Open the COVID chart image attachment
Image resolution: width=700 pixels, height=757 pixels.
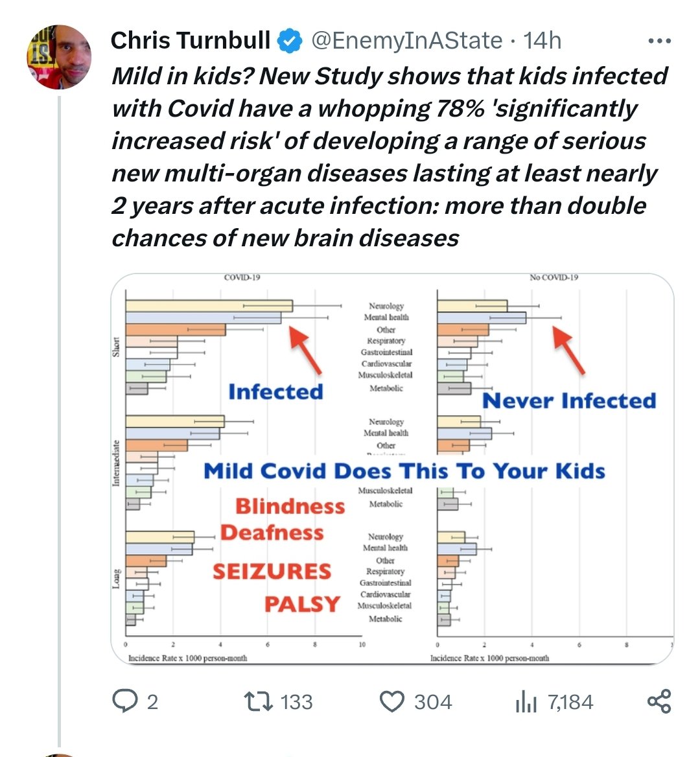(392, 469)
